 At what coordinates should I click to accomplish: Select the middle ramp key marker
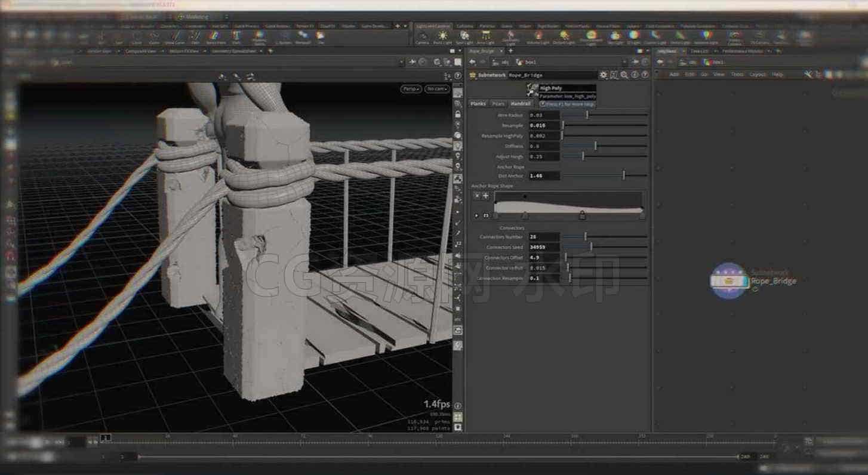click(x=582, y=215)
